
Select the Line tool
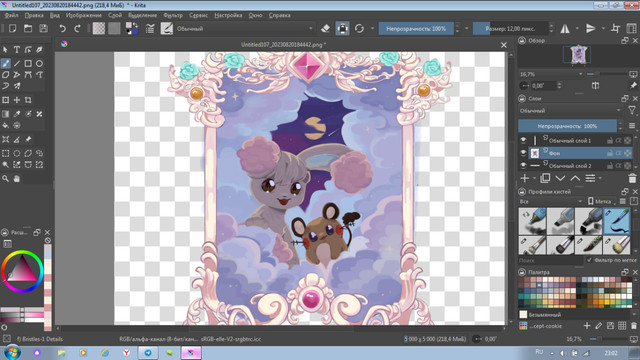(17, 63)
